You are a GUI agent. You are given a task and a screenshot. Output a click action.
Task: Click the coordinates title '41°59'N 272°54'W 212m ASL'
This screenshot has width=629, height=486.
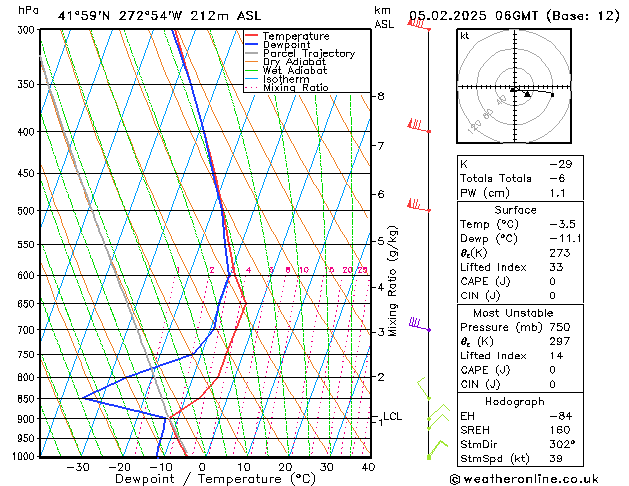[159, 16]
